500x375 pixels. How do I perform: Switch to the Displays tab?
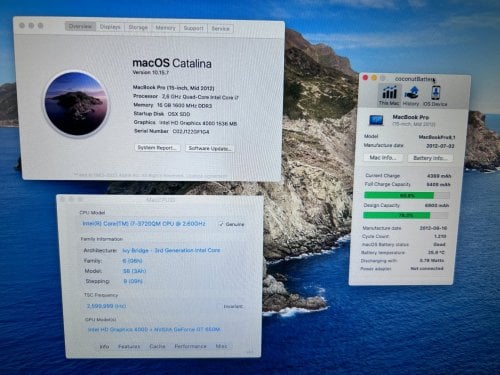click(110, 27)
